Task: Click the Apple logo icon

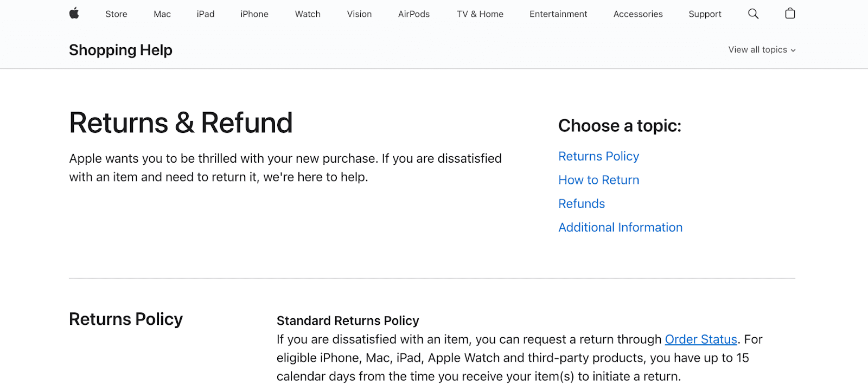Action: [x=74, y=14]
